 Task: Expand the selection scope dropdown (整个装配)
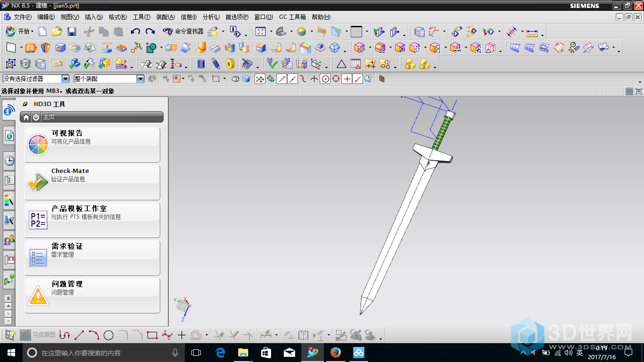140,79
